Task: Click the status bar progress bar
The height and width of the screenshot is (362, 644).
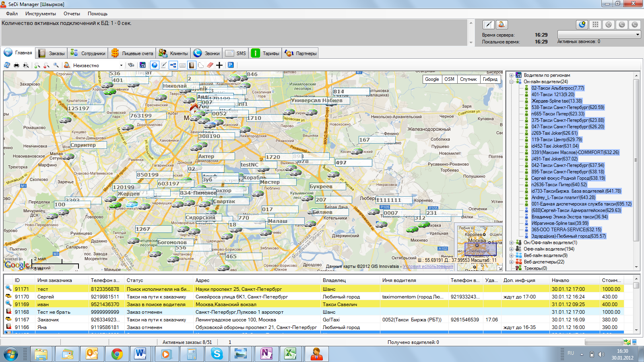Action: [603, 342]
